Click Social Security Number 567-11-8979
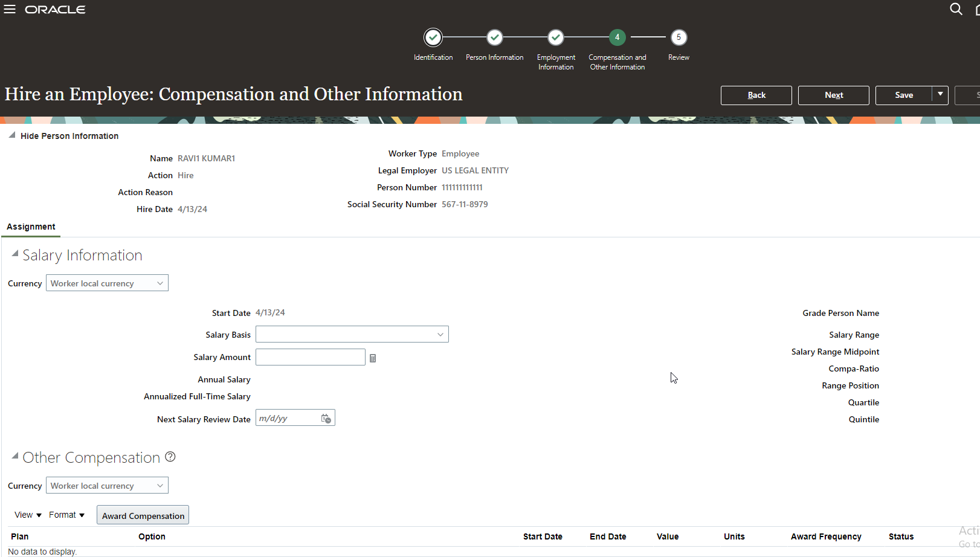This screenshot has width=980, height=557. [x=465, y=204]
